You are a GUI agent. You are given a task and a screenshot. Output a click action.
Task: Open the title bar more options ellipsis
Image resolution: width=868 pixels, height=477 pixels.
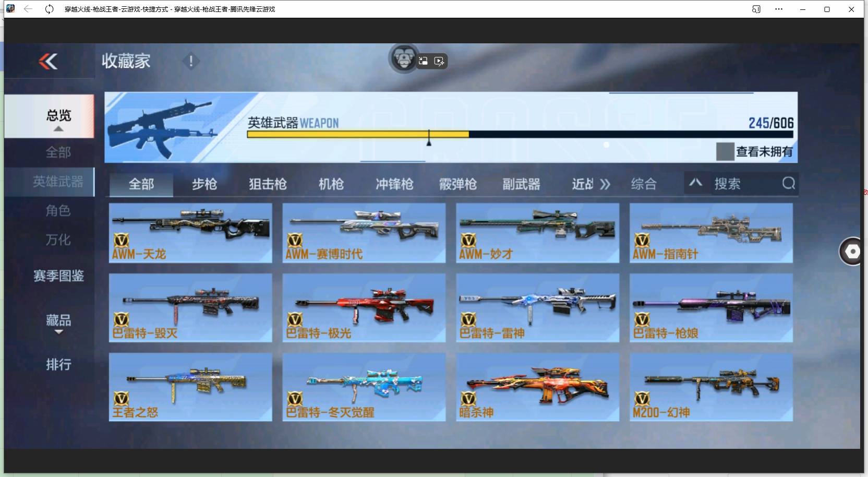pos(779,9)
